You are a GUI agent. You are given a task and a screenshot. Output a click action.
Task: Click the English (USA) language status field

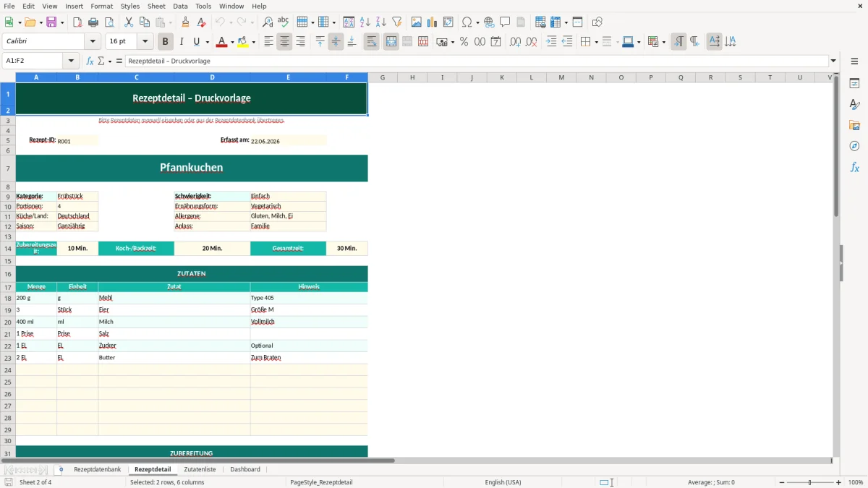tap(503, 482)
